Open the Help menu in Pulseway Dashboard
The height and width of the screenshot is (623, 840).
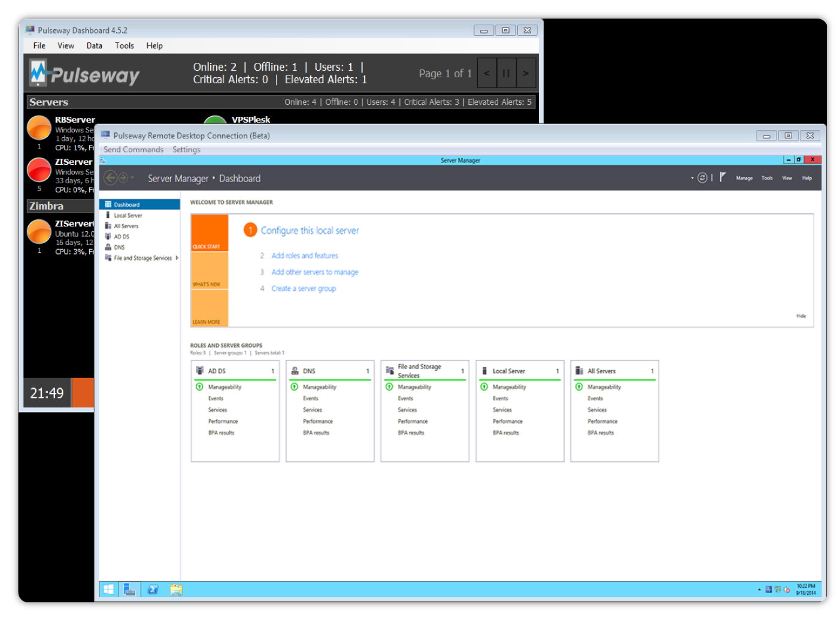point(154,46)
